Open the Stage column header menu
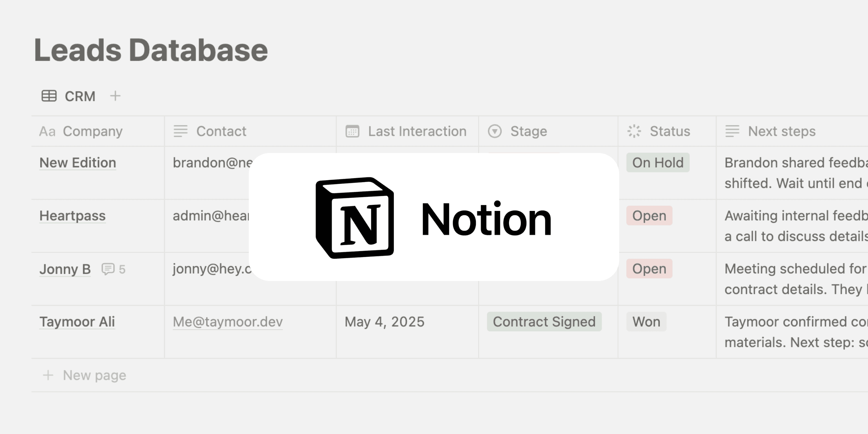The height and width of the screenshot is (434, 868). click(548, 131)
